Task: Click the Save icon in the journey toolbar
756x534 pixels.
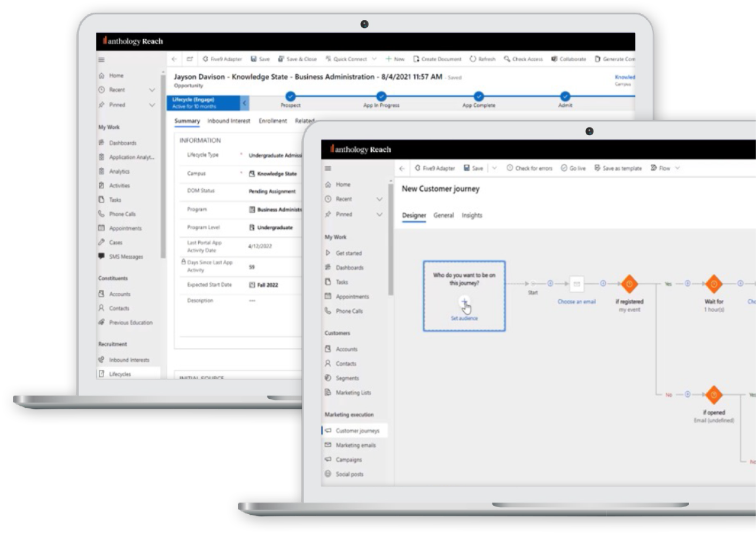Action: point(466,168)
